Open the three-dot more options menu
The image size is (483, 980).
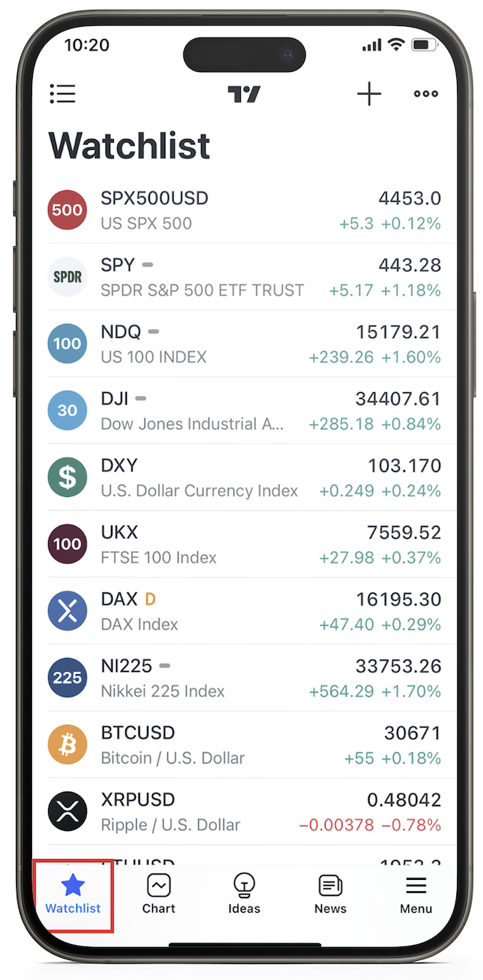[x=426, y=94]
